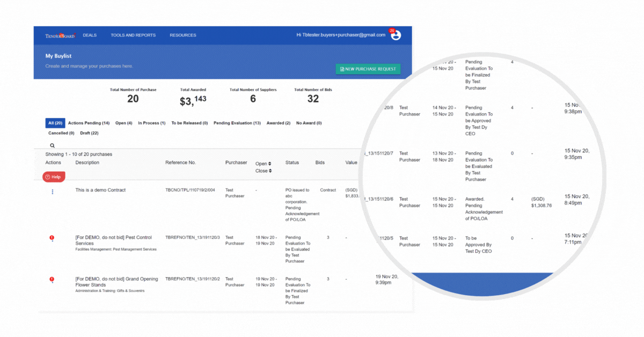Open the user profile avatar icon
Viewport: 644px width, 337px height.
(396, 34)
